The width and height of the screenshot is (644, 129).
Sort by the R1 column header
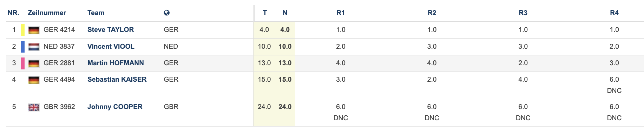click(341, 13)
